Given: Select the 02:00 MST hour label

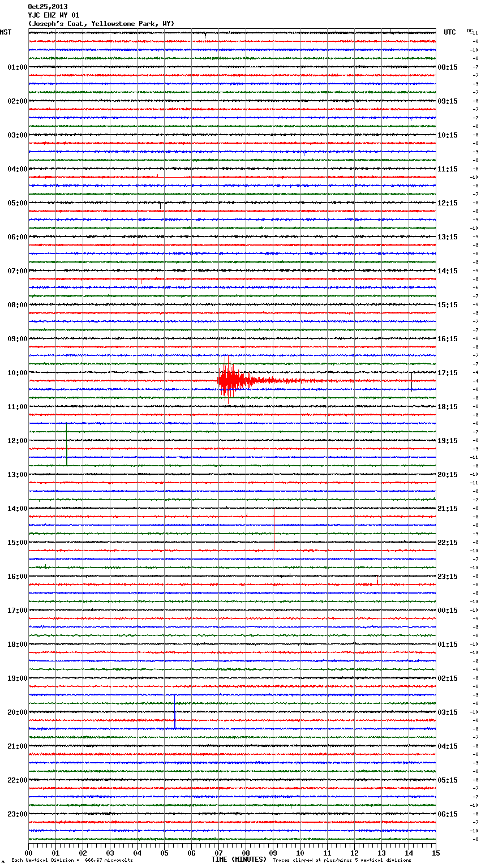Looking at the screenshot, I should [x=18, y=101].
